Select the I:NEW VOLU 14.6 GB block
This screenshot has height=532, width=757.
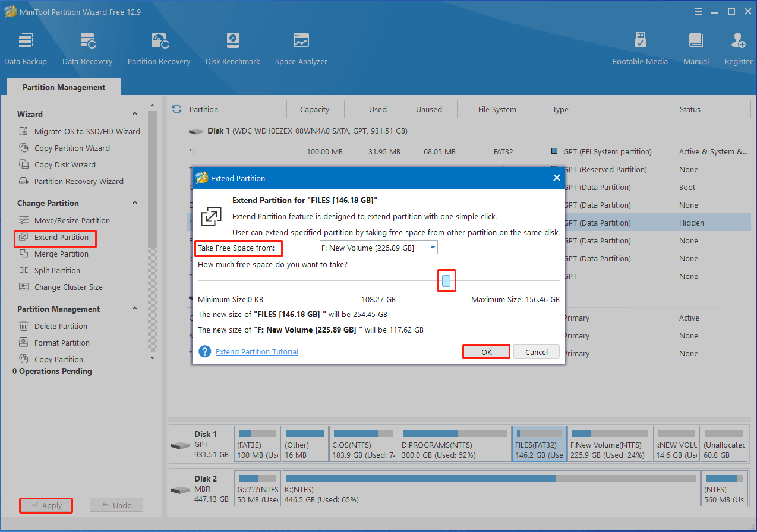pos(676,444)
